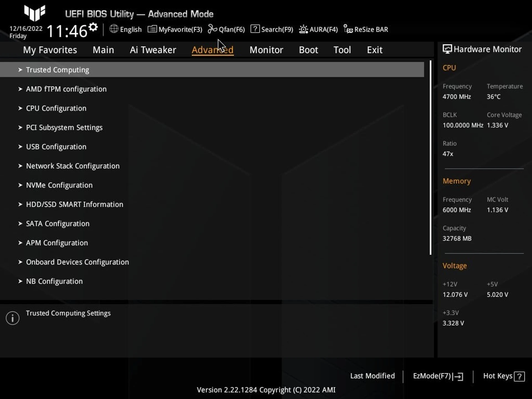Image resolution: width=532 pixels, height=399 pixels.
Task: Switch to the Monitor tab
Action: [266, 50]
